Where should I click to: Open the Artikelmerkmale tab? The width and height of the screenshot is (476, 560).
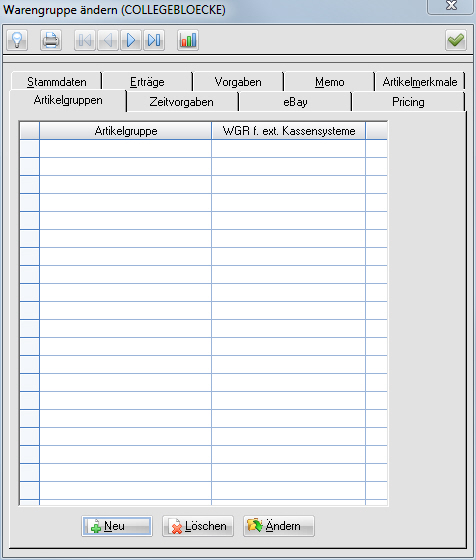pos(420,82)
